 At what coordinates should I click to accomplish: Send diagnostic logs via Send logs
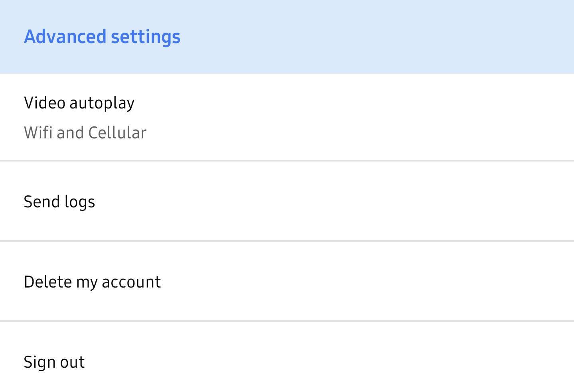(287, 201)
